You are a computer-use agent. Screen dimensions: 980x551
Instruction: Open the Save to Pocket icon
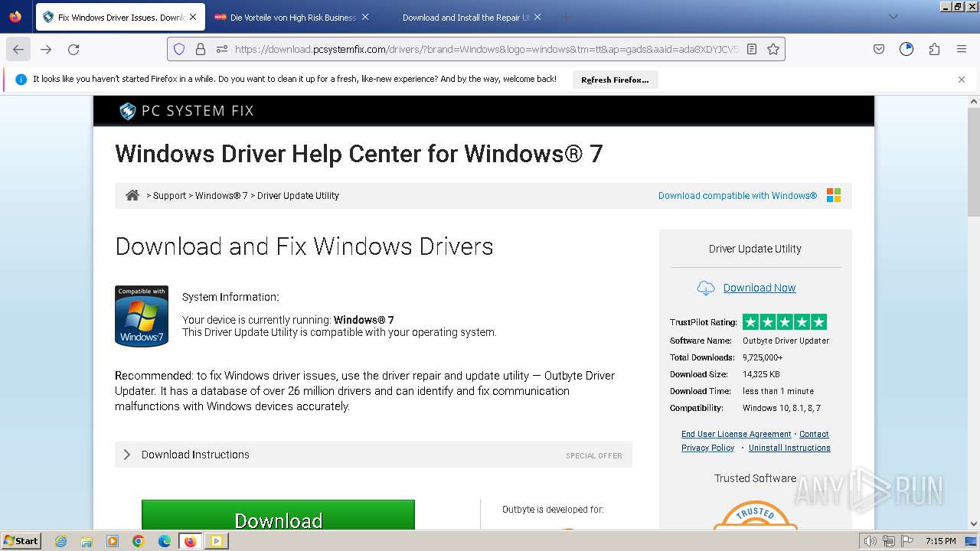(879, 49)
